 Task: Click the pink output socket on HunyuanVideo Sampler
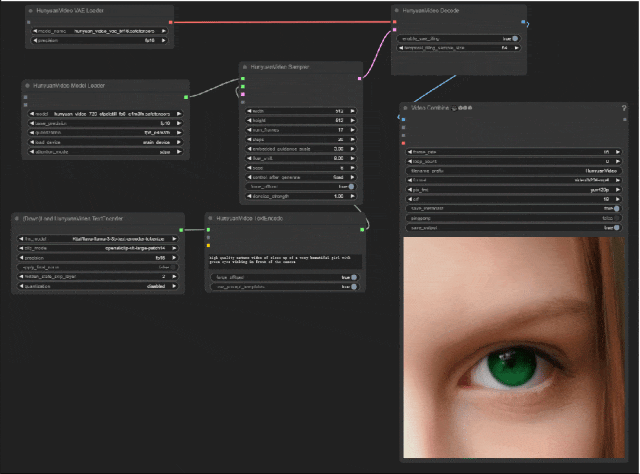[x=360, y=78]
